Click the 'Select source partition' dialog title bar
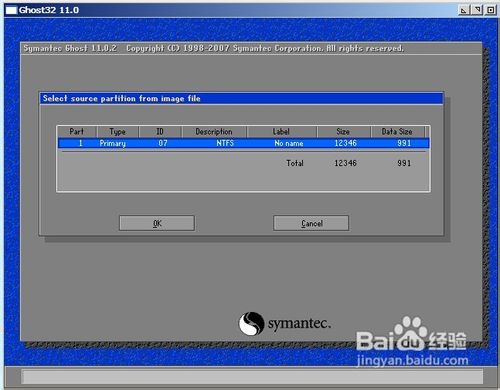This screenshot has height=390, width=500. point(241,99)
